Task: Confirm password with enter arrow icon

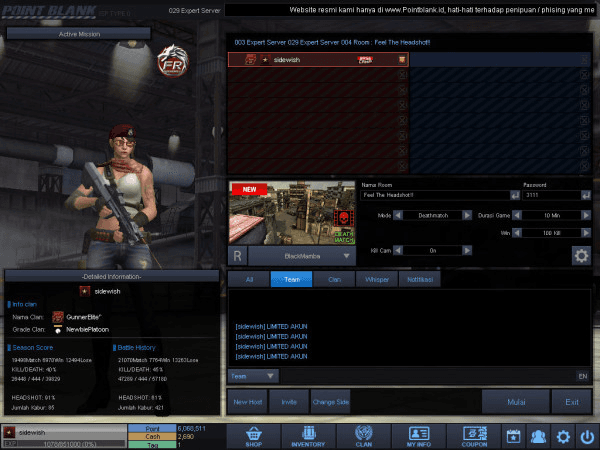Action: (586, 196)
